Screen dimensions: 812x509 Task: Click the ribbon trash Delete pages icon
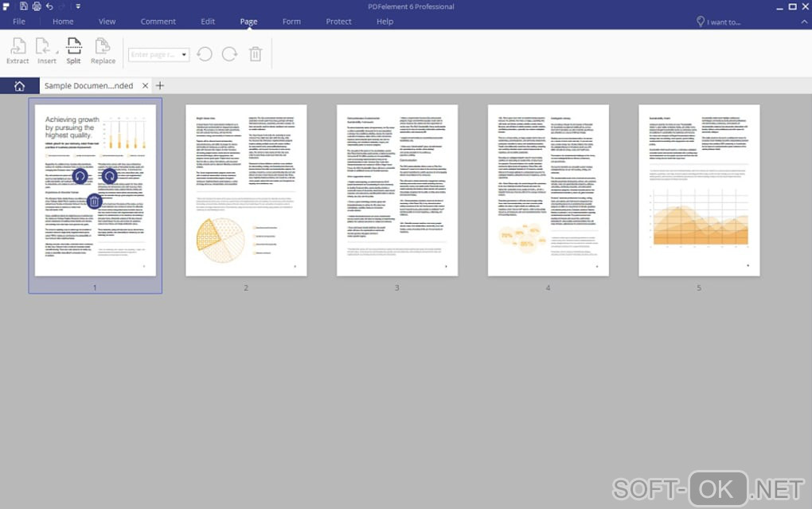(x=256, y=54)
